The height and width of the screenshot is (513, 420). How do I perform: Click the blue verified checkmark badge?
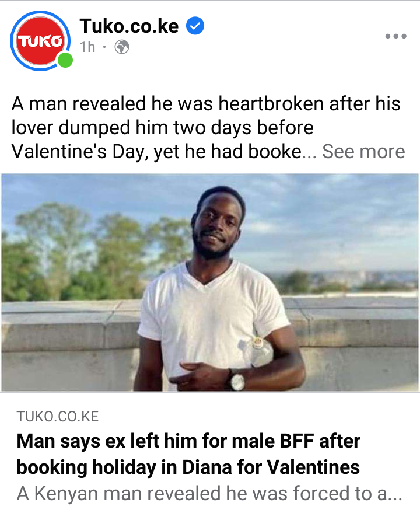point(195,26)
